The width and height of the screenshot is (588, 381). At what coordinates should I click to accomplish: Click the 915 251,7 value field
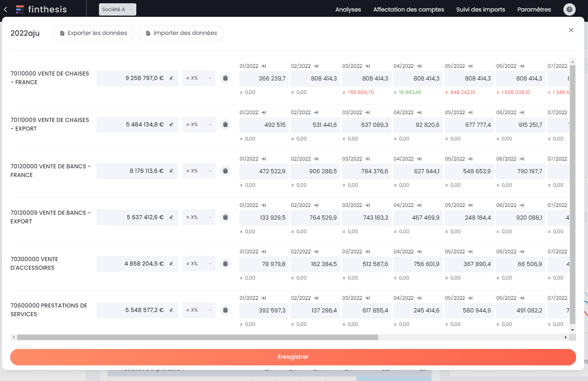click(x=521, y=125)
